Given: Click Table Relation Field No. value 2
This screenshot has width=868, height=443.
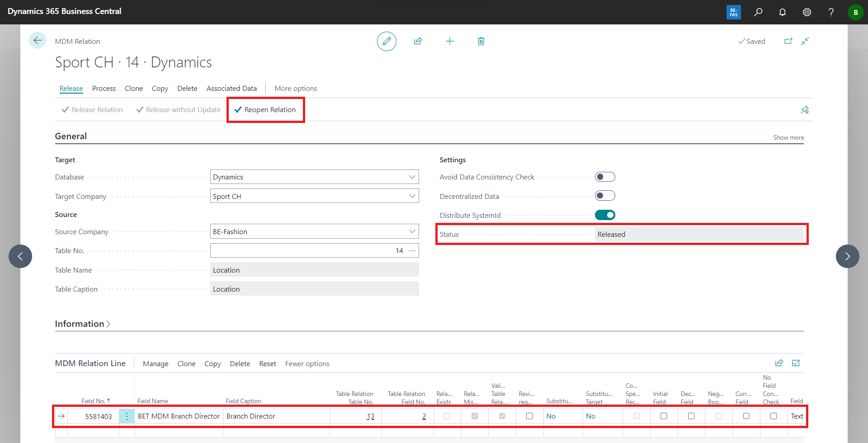Looking at the screenshot, I should tap(424, 416).
